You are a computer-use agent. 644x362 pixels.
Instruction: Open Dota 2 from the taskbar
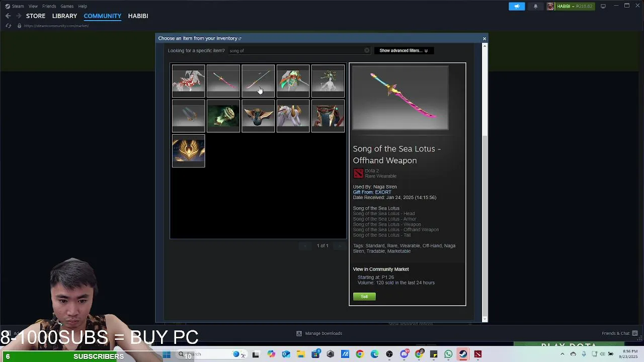(x=477, y=354)
